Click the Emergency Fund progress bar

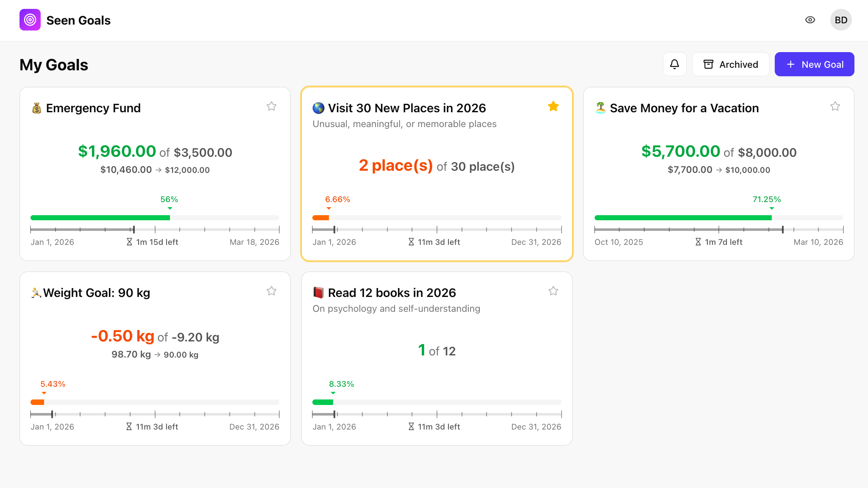(155, 217)
